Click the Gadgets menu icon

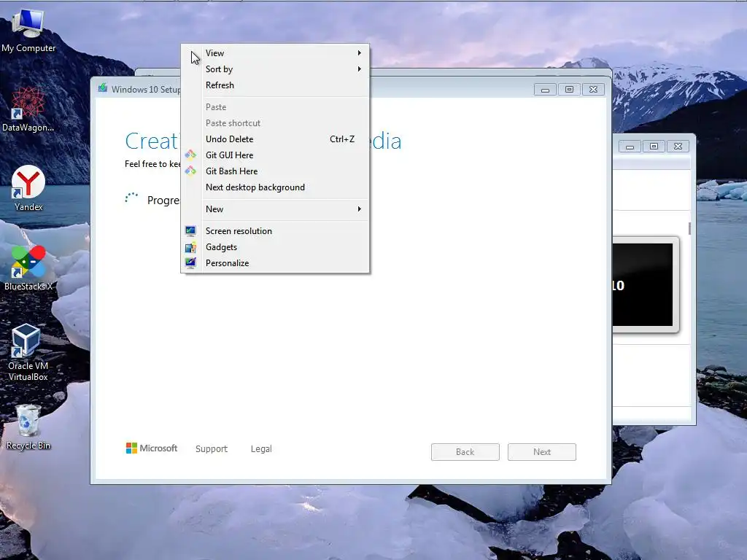[x=190, y=247]
